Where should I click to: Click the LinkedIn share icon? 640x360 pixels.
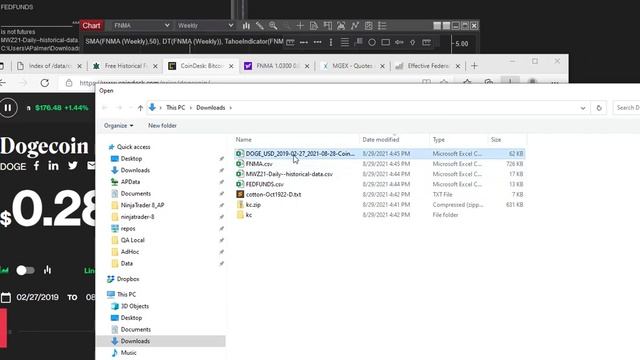53,166
